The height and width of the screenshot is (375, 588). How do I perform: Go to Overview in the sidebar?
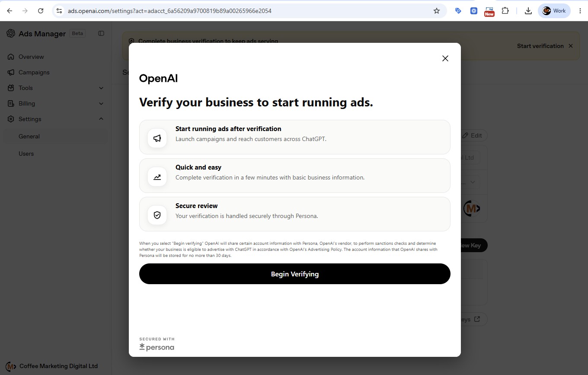[x=31, y=57]
